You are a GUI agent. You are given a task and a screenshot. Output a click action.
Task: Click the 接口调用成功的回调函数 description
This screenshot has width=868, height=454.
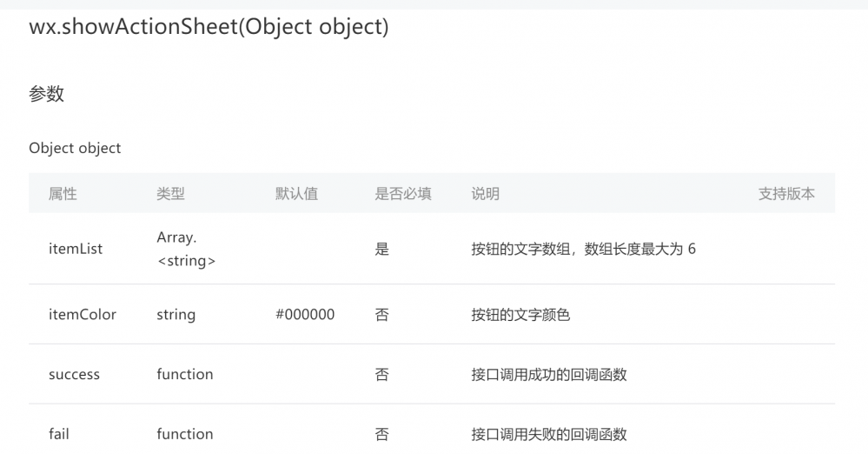pos(549,375)
